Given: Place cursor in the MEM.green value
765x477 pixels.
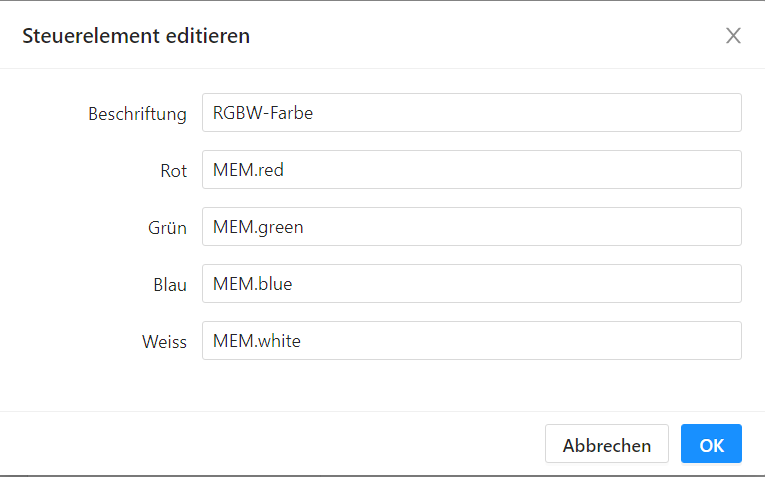Looking at the screenshot, I should tap(258, 227).
